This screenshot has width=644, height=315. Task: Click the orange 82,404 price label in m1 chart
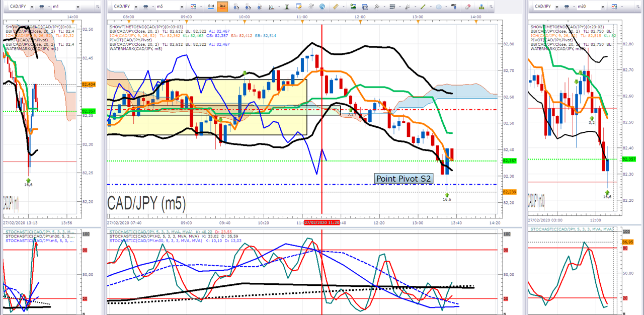(x=88, y=84)
